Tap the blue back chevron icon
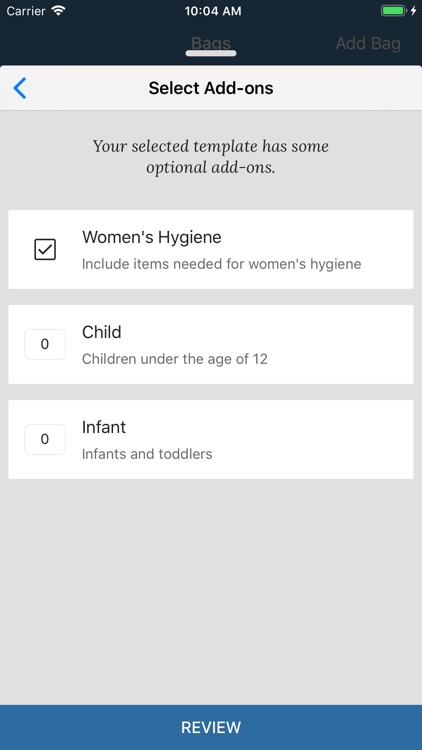422x750 pixels. click(x=20, y=88)
